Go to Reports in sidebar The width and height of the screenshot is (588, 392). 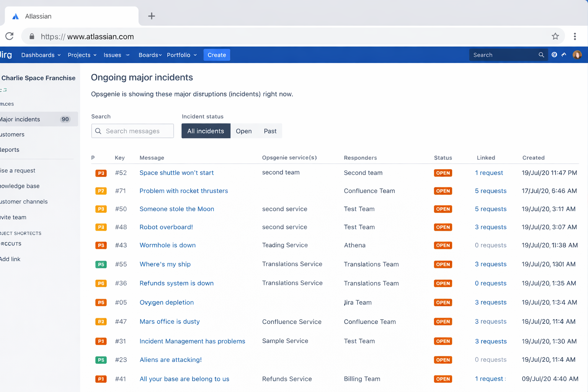click(10, 150)
